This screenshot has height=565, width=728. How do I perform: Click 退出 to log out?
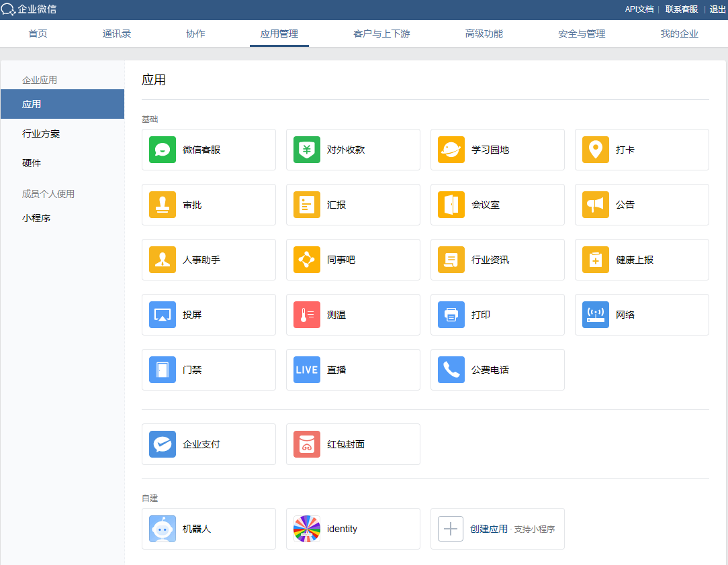coord(717,9)
